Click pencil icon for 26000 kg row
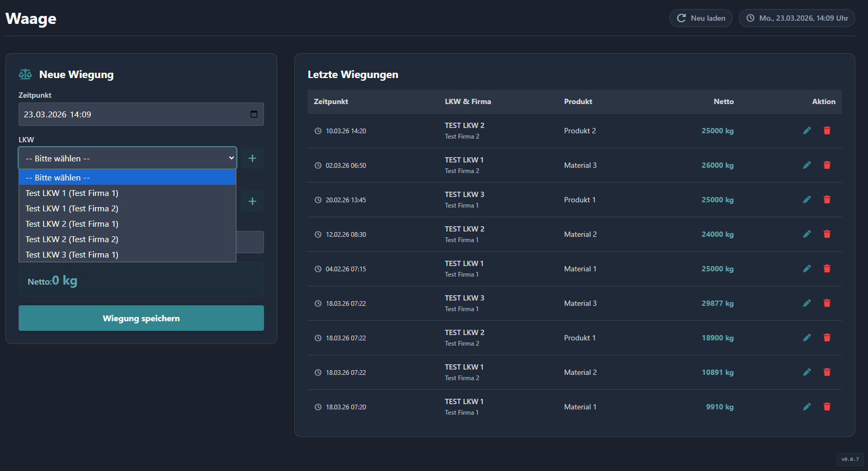The image size is (868, 471). click(806, 165)
